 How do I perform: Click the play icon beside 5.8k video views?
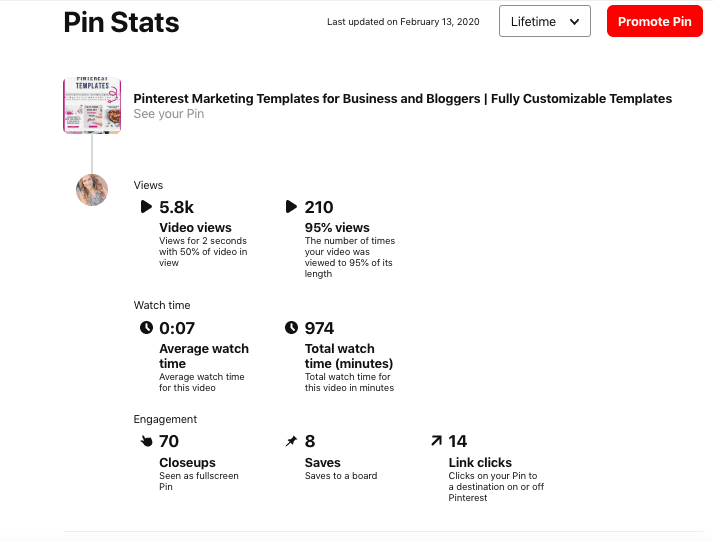tap(146, 207)
